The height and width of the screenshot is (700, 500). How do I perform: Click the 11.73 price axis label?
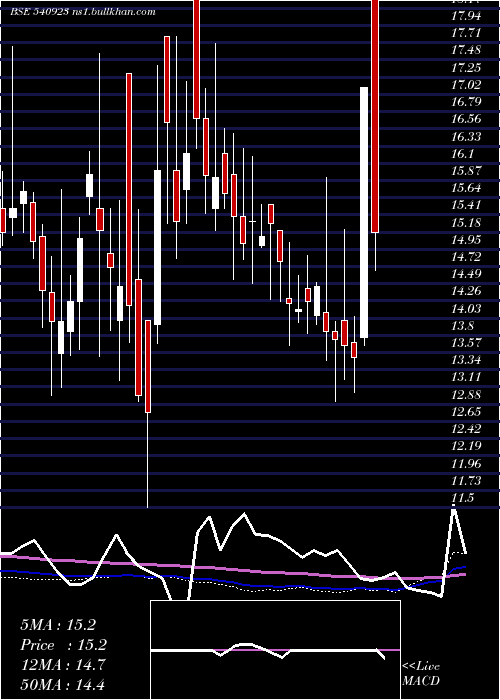(x=466, y=481)
